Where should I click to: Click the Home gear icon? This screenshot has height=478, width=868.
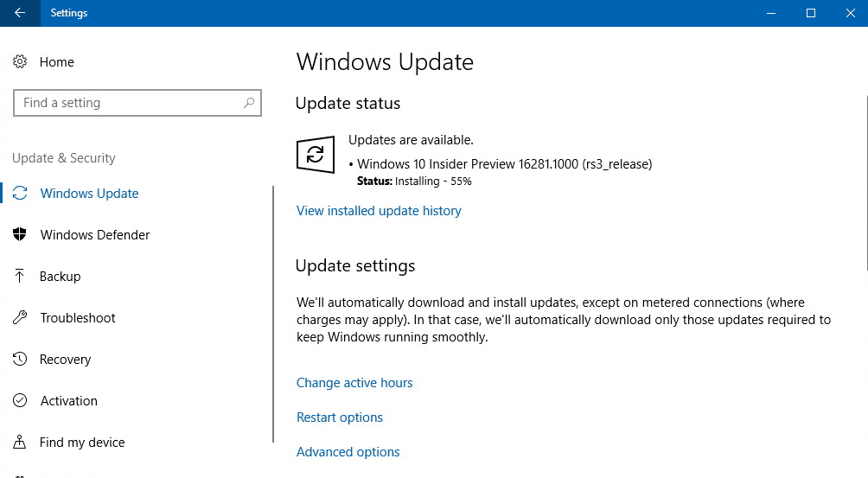(20, 61)
